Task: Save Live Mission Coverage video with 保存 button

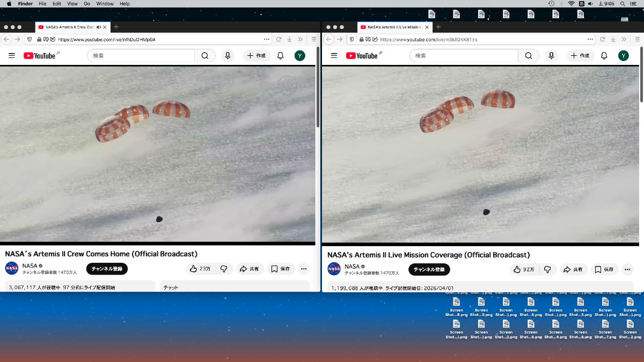Action: click(604, 269)
